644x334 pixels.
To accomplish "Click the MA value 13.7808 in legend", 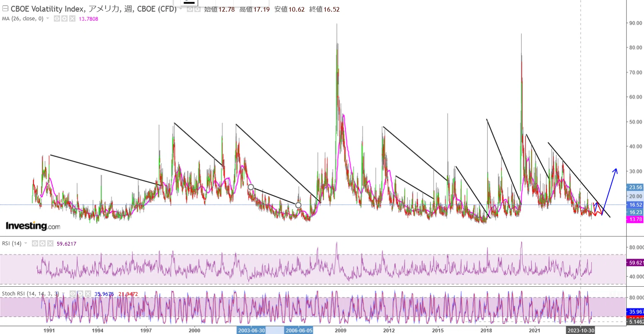I will click(x=88, y=19).
